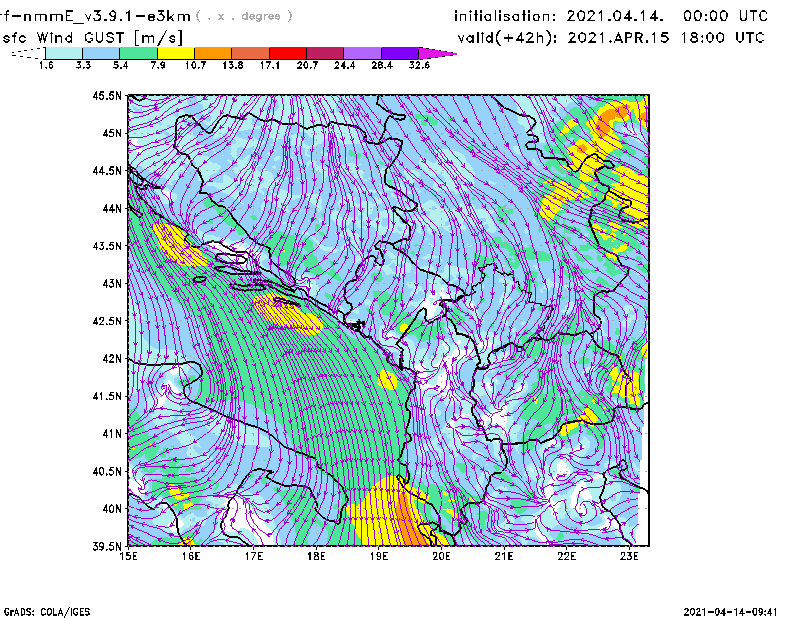Image resolution: width=800 pixels, height=618 pixels.
Task: Click the 'GrADS: COLA/IGES' credit text
Action: pyautogui.click(x=47, y=612)
